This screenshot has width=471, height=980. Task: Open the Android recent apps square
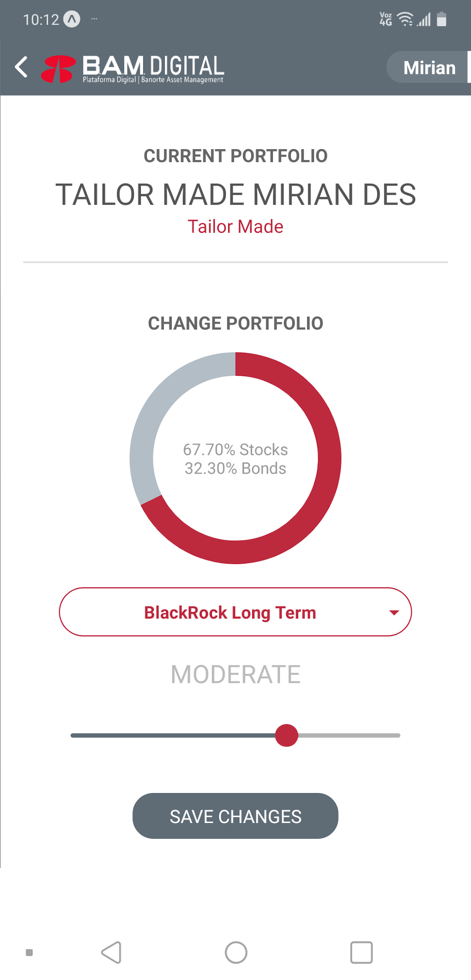click(361, 952)
